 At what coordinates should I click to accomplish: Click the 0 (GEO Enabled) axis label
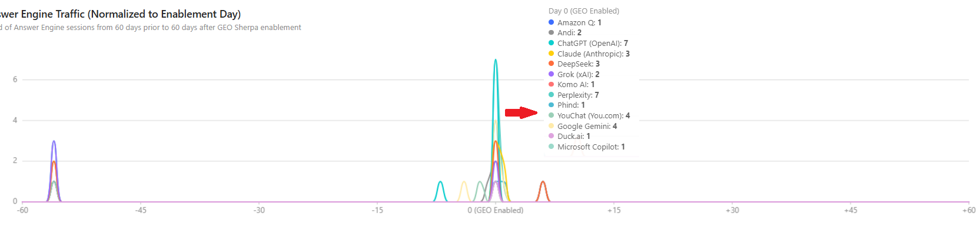point(496,210)
